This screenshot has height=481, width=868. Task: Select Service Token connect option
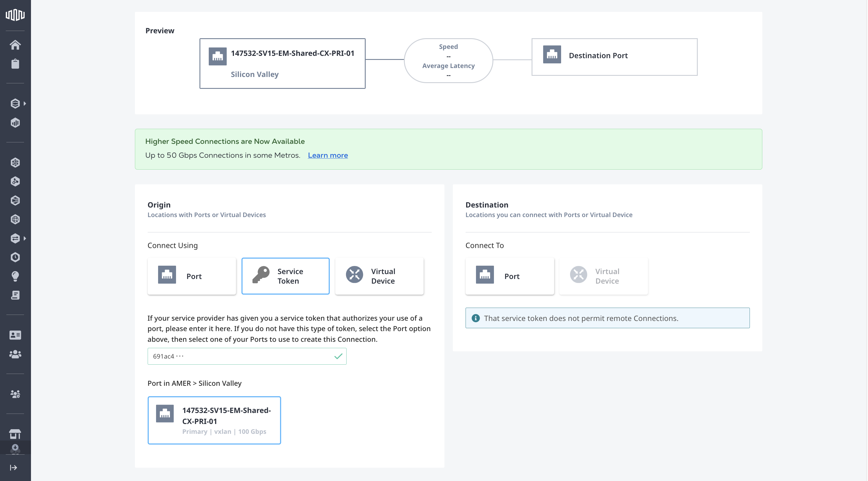click(x=285, y=276)
